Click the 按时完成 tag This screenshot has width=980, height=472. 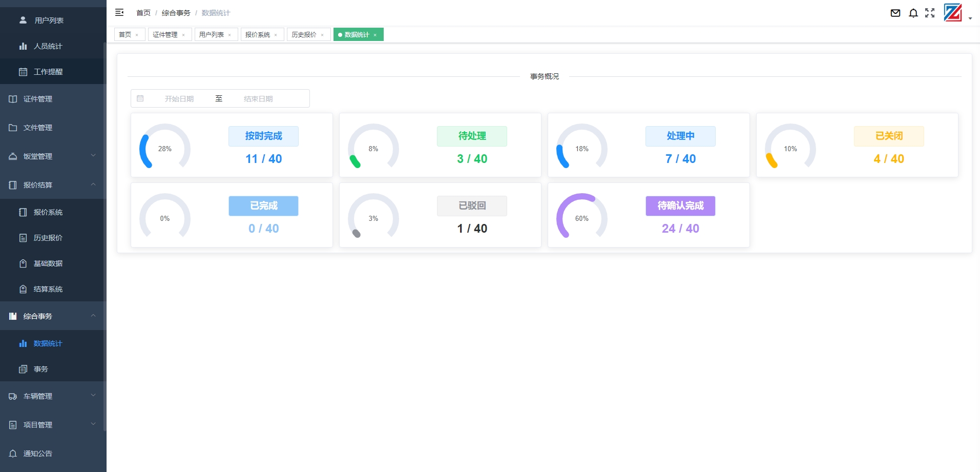(263, 136)
